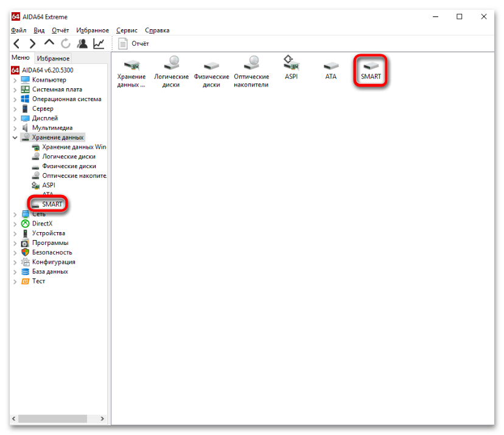Click the Отчёт toolbar button
The image size is (504, 435).
coord(133,43)
